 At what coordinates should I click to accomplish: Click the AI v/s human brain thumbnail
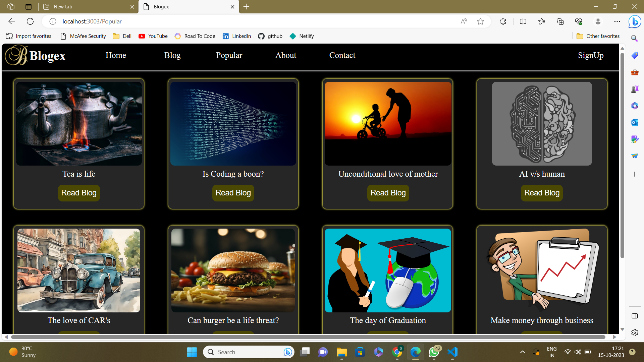point(542,124)
